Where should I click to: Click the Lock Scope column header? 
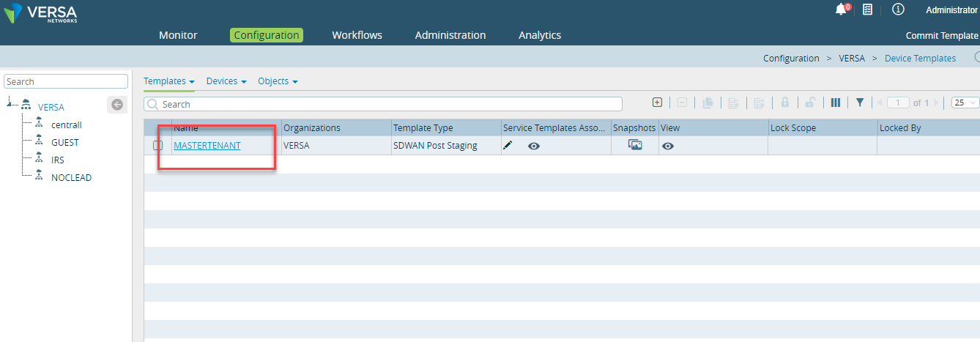[823, 128]
